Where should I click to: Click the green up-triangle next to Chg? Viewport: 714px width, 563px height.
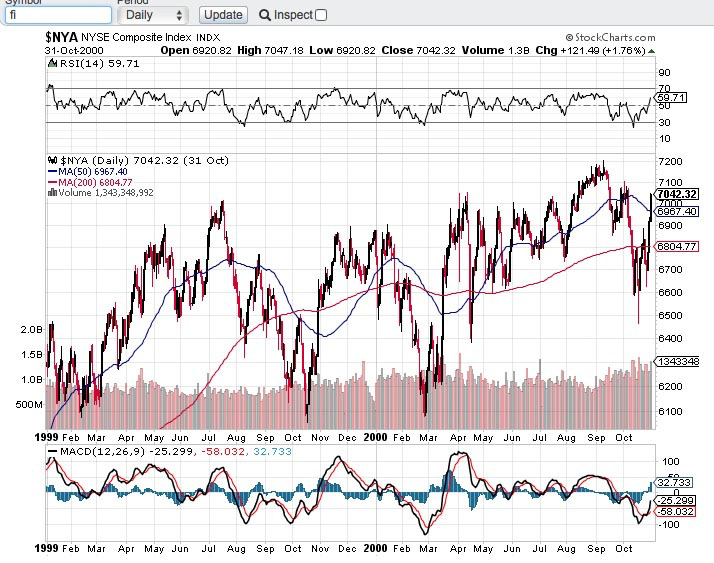652,51
